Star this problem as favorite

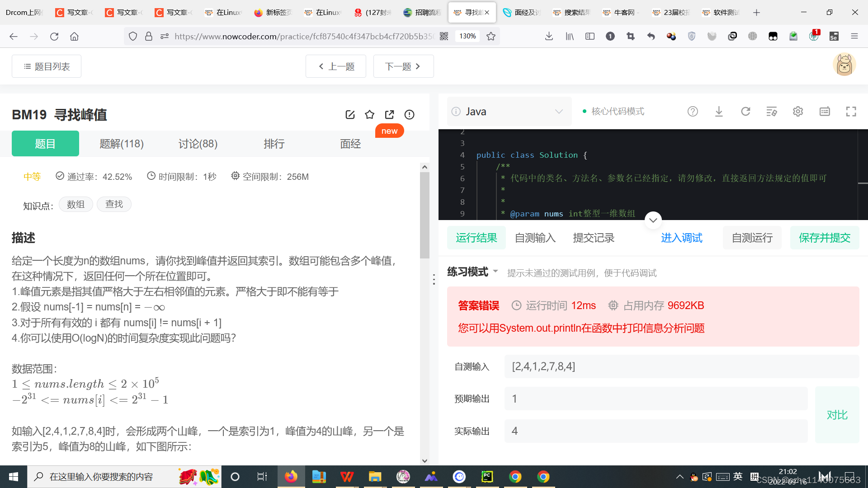pyautogui.click(x=370, y=114)
